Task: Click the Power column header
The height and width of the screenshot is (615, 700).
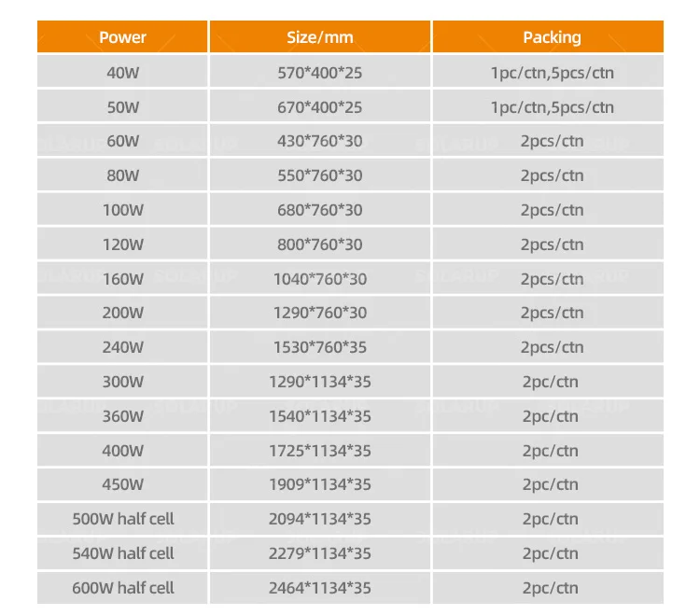Action: tap(122, 37)
